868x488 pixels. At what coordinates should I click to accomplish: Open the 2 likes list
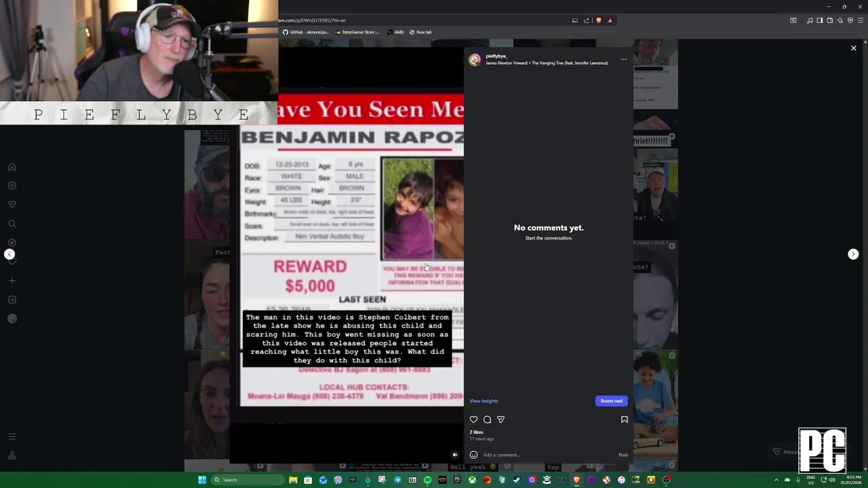pyautogui.click(x=477, y=432)
